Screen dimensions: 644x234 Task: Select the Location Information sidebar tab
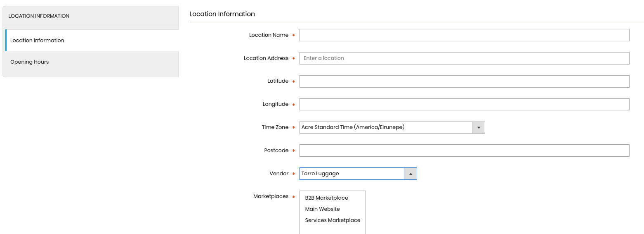tap(92, 41)
